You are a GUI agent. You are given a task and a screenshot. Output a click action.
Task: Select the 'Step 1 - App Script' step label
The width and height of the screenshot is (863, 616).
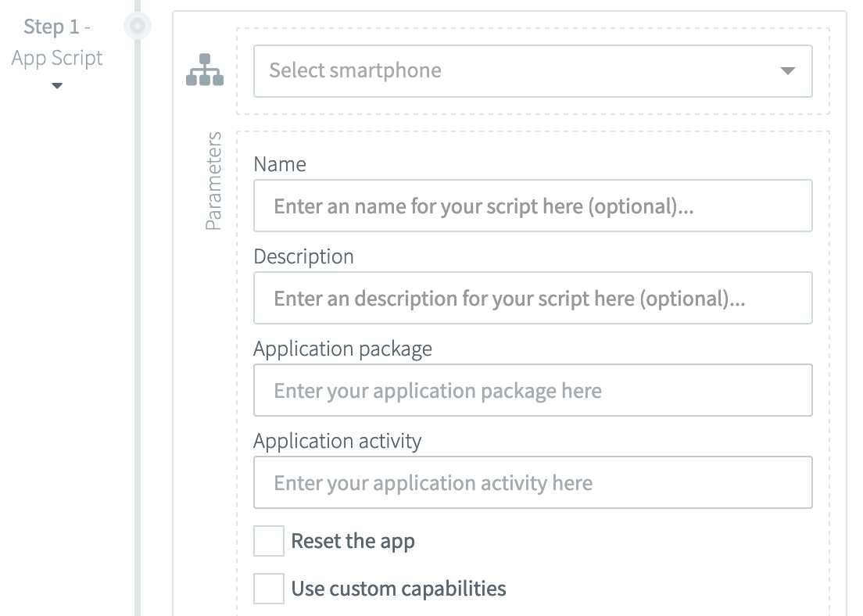tap(57, 42)
